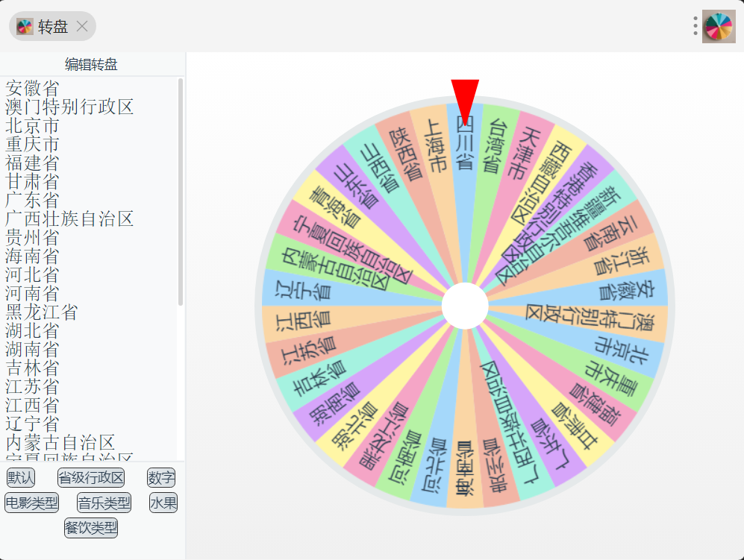Click the wheel icon in the 转盘 tab
This screenshot has width=744, height=560.
tap(25, 27)
